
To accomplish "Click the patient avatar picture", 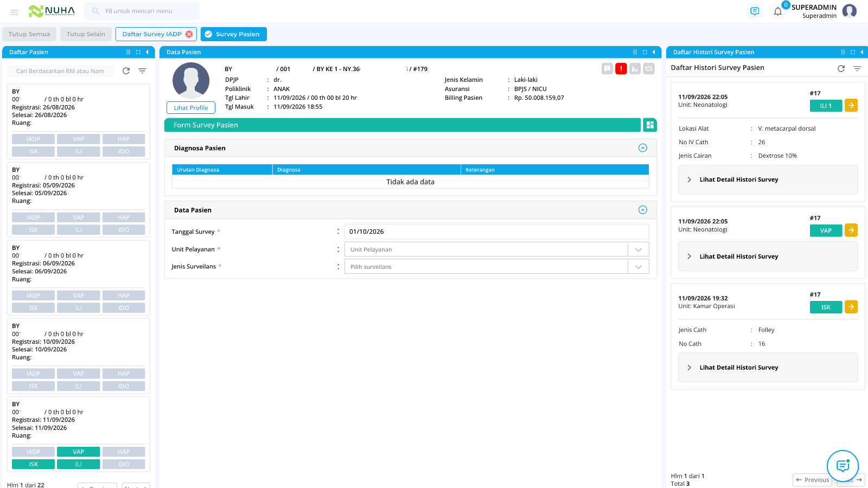I will pos(191,81).
